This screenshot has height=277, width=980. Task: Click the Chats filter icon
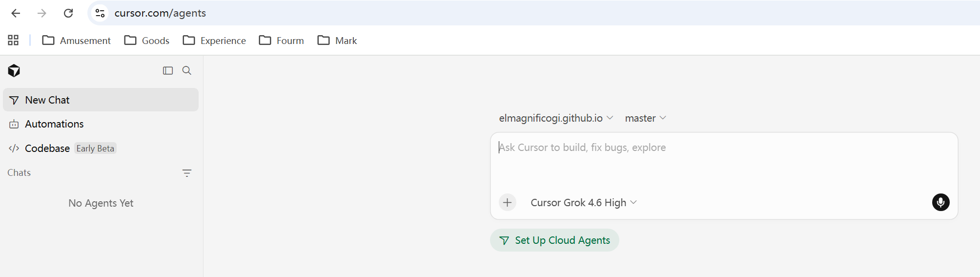click(187, 173)
